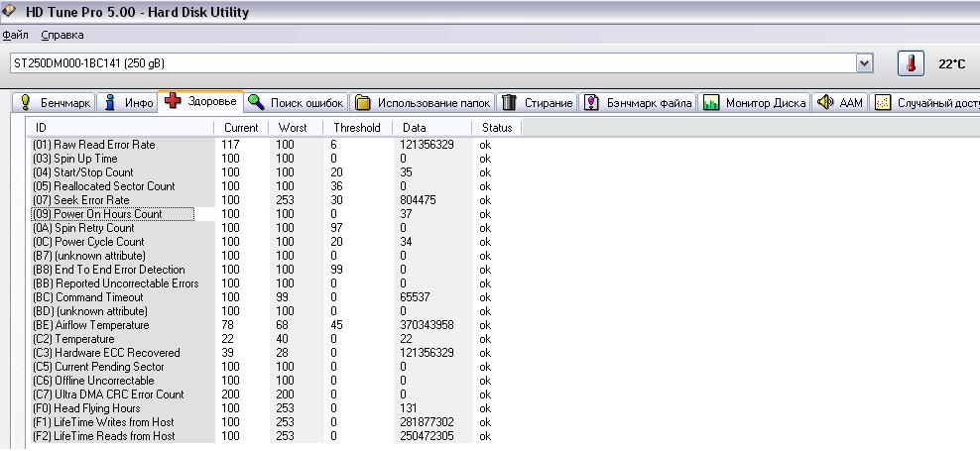Switch to the Бенчмарк tab
Screen dimensions: 980x451
(x=54, y=103)
